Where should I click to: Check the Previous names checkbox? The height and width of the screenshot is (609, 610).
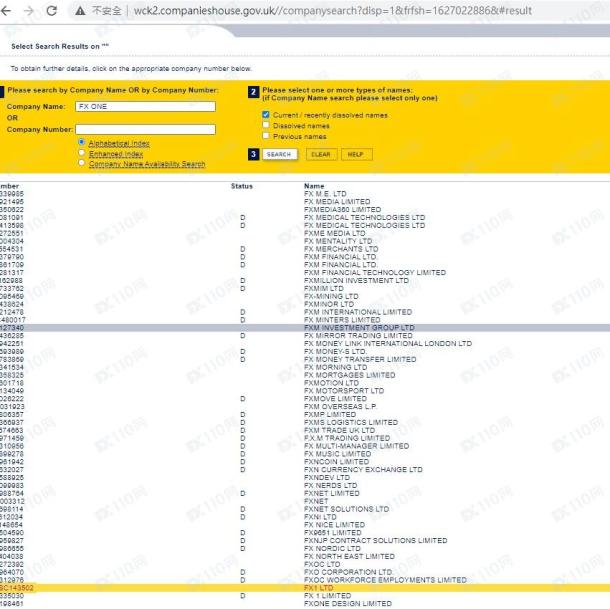[266, 136]
